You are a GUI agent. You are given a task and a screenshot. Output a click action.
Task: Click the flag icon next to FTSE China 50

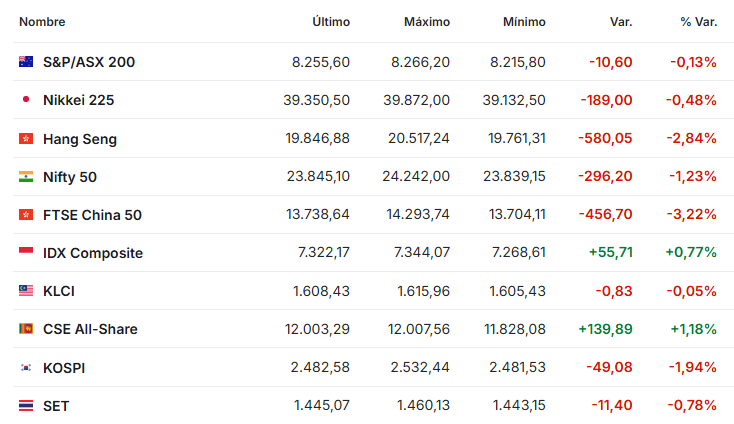(26, 214)
